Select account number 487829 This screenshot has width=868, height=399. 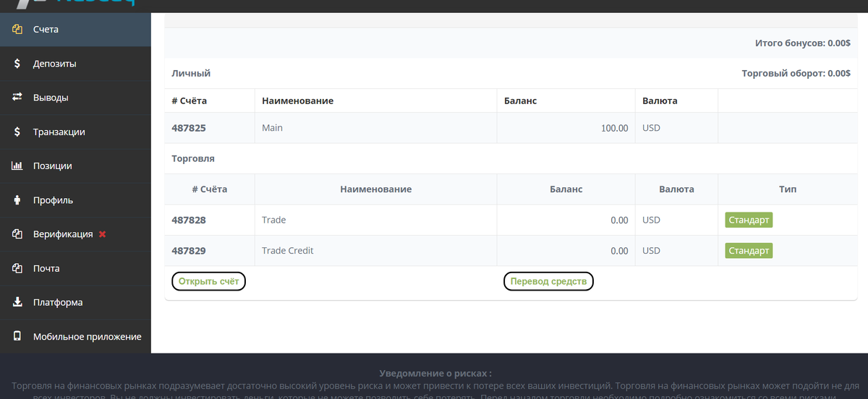coord(189,251)
